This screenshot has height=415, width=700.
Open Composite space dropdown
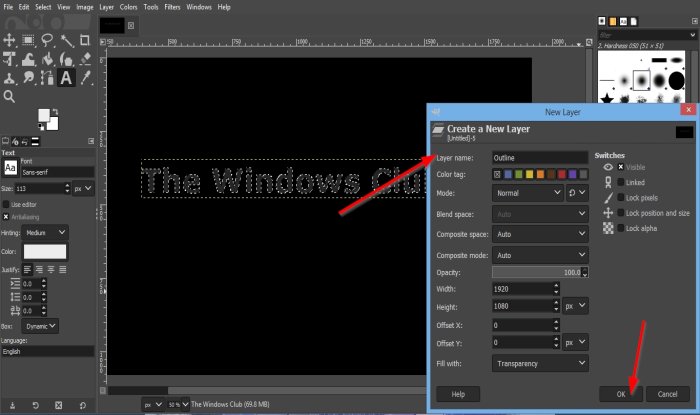(x=540, y=234)
